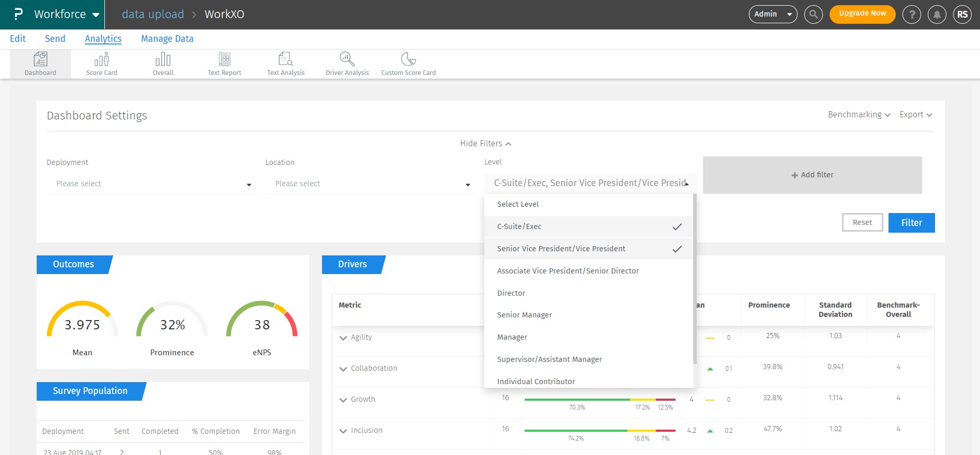Apply filters with the Filter button

coord(911,223)
